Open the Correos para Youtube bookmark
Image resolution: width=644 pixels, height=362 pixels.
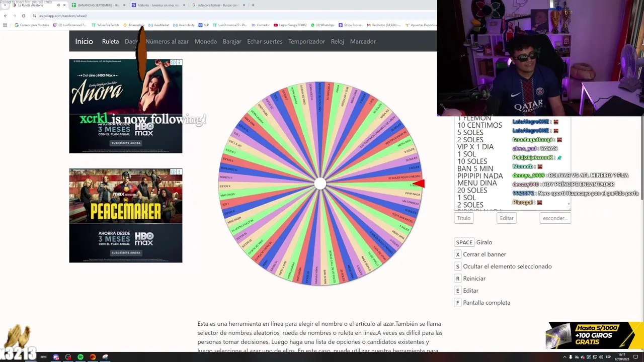[x=32, y=25]
